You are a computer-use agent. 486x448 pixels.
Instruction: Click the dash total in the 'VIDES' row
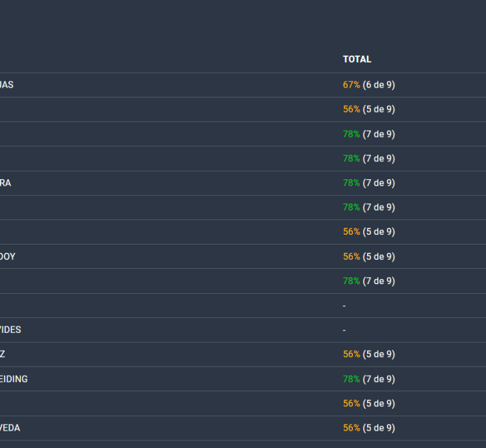pyautogui.click(x=344, y=330)
